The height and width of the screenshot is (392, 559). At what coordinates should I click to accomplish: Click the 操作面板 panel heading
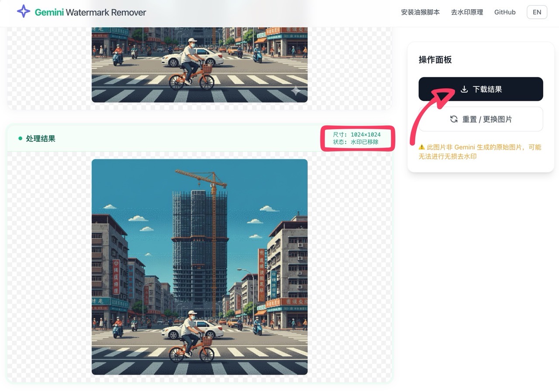(x=435, y=60)
